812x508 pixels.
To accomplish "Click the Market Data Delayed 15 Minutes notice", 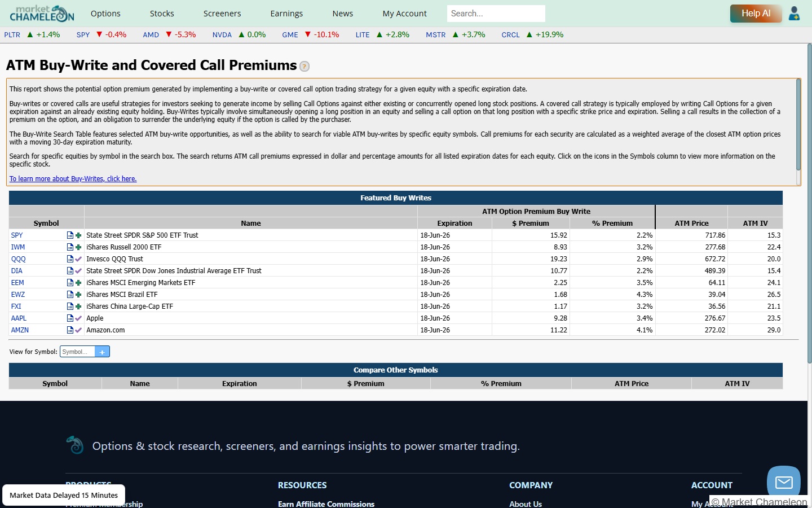I will point(64,495).
